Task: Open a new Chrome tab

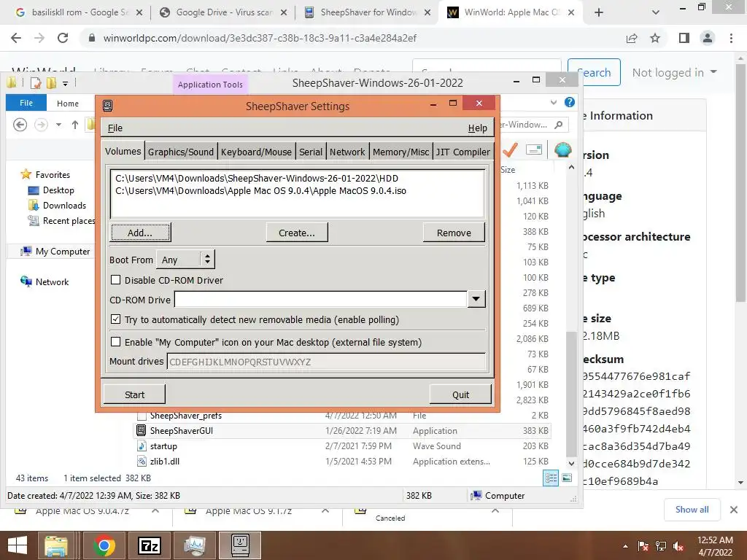Action: pos(599,12)
